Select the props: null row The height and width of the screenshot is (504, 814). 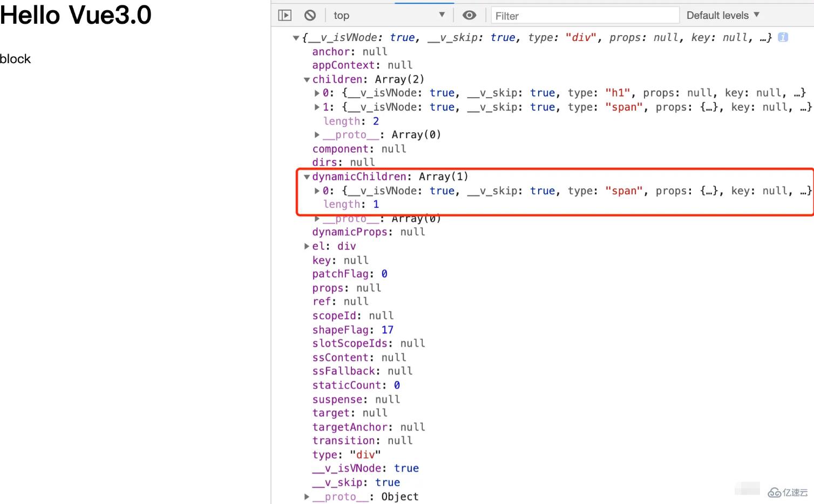[x=347, y=288]
